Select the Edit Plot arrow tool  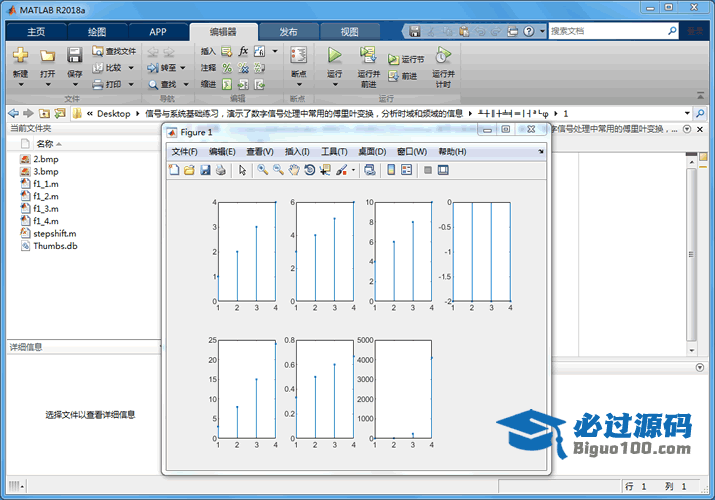click(x=242, y=170)
